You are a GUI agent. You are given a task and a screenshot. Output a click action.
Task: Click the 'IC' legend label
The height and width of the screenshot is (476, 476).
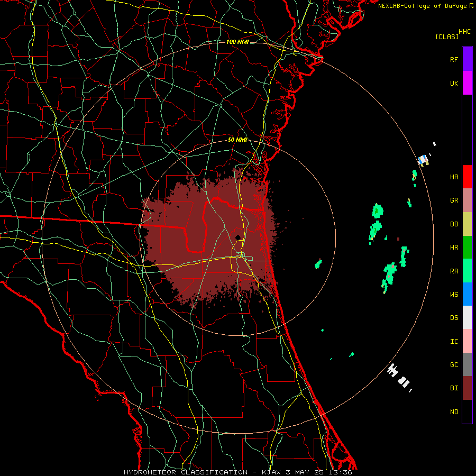pyautogui.click(x=454, y=342)
